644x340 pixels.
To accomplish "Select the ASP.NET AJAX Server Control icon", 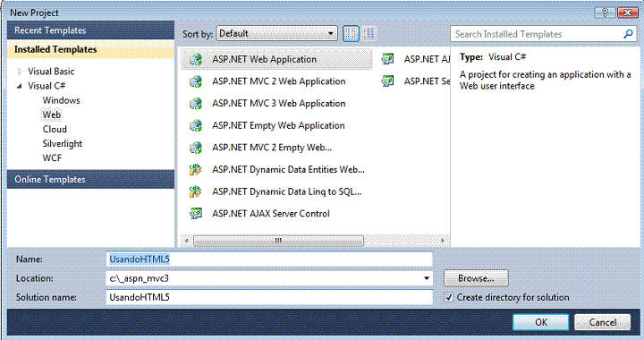I will tap(196, 214).
